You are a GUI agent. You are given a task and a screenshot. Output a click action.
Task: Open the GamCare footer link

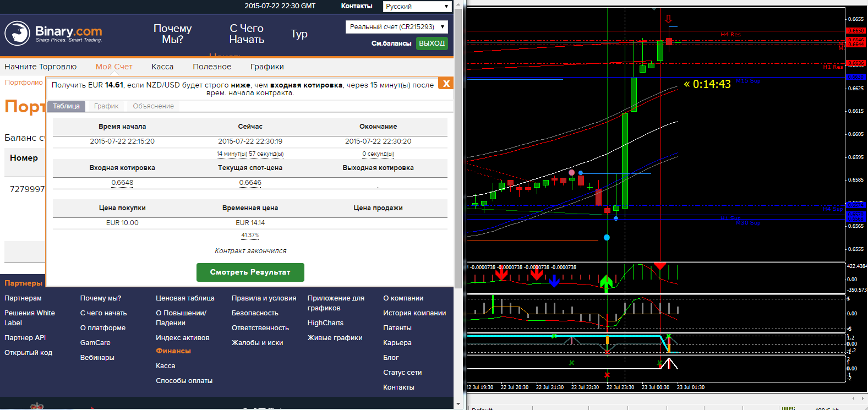(95, 343)
